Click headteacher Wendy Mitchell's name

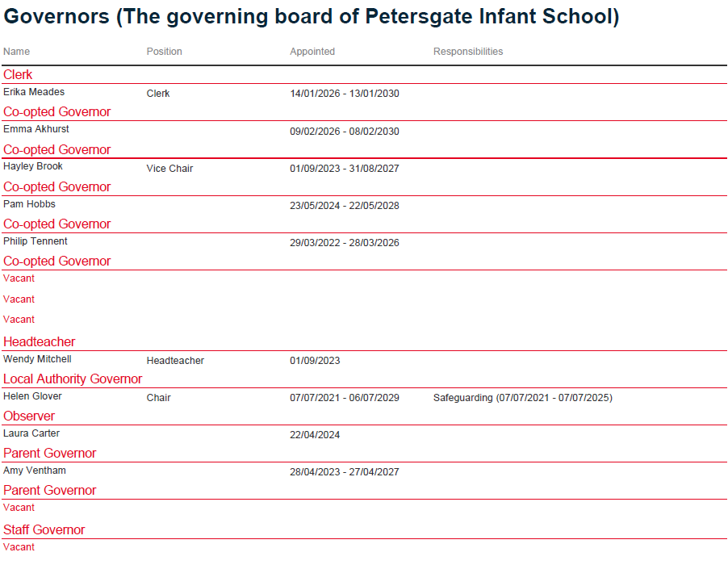pos(37,359)
